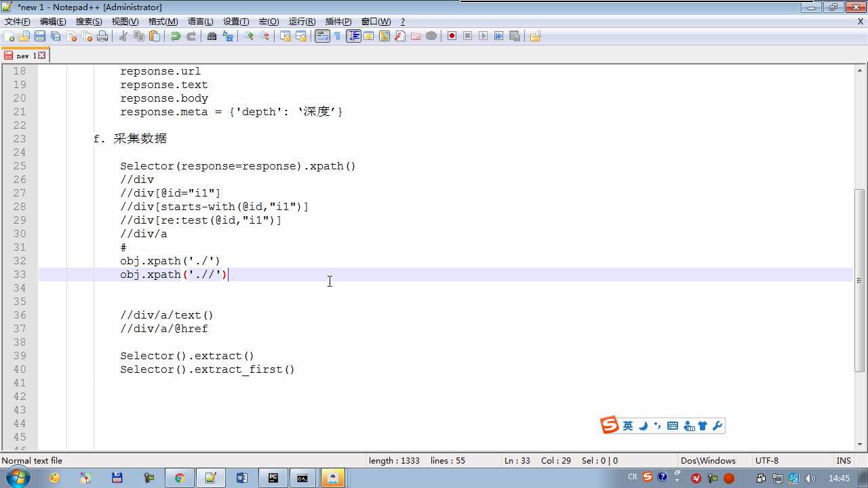Toggle Sogou punctuation mode icon
868x488 pixels.
657,426
